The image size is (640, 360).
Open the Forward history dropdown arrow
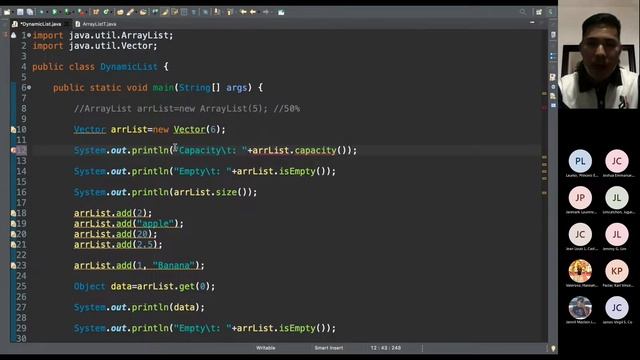point(271,12)
